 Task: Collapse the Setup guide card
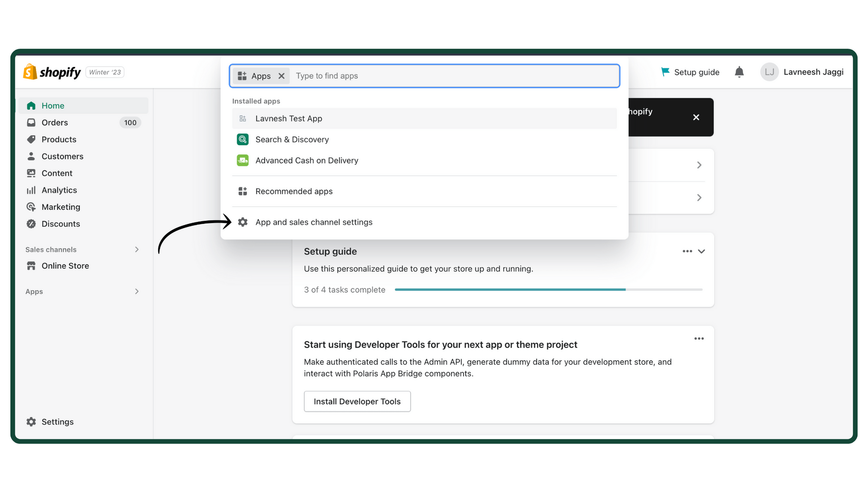702,251
